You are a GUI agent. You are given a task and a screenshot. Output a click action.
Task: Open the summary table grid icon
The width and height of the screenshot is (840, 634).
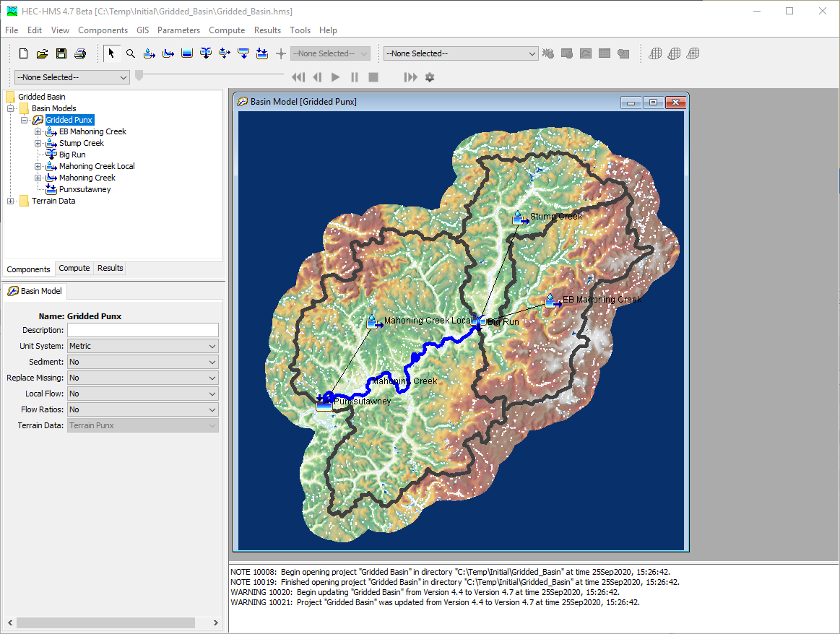[605, 53]
